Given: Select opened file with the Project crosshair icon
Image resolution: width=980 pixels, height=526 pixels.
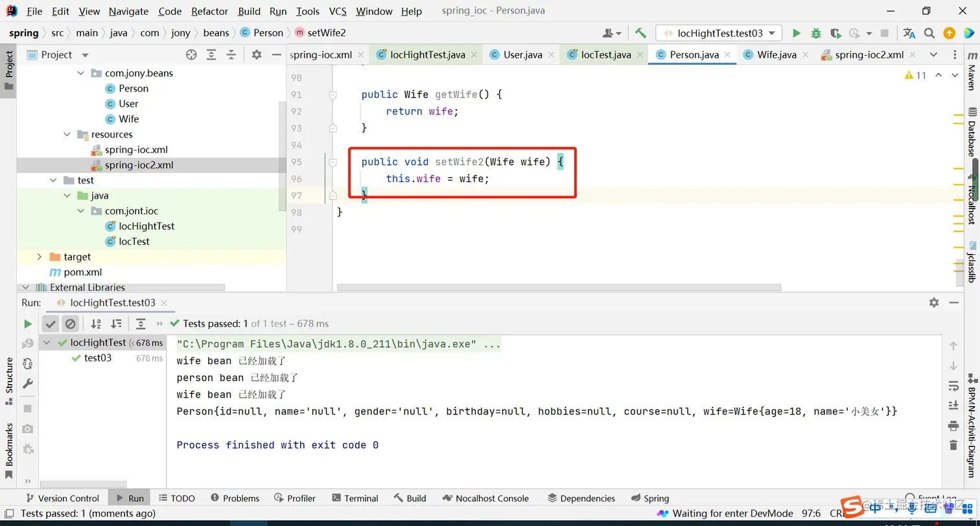Looking at the screenshot, I should 191,55.
